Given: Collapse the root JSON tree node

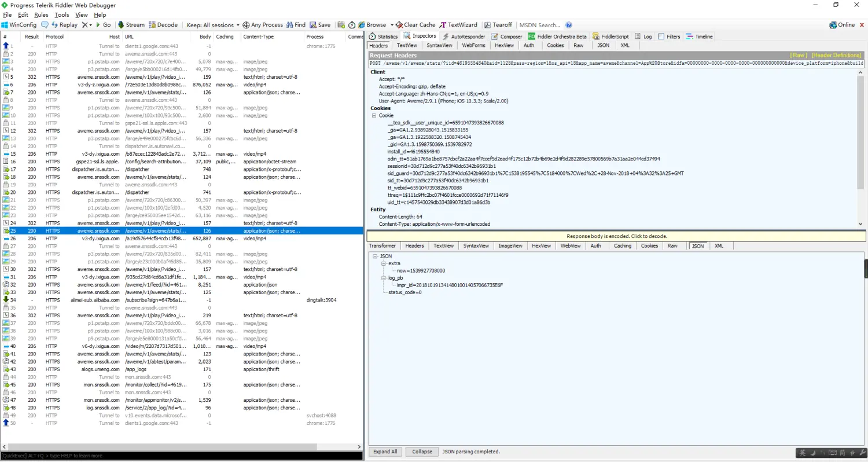Looking at the screenshot, I should pos(374,256).
